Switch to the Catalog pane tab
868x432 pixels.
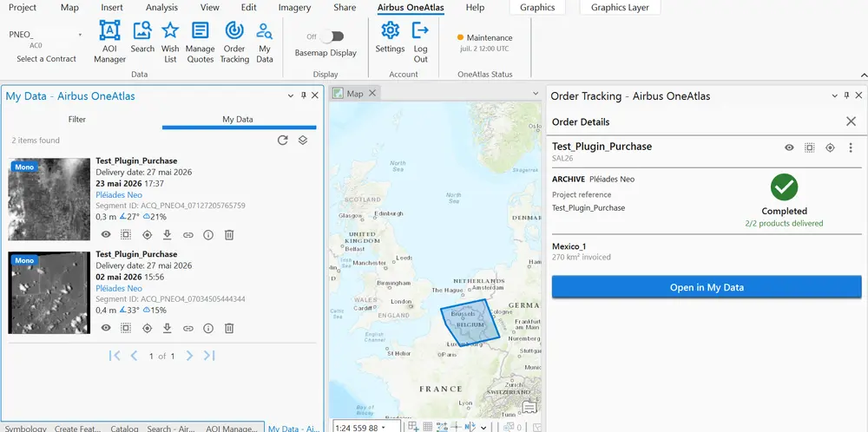[124, 429]
